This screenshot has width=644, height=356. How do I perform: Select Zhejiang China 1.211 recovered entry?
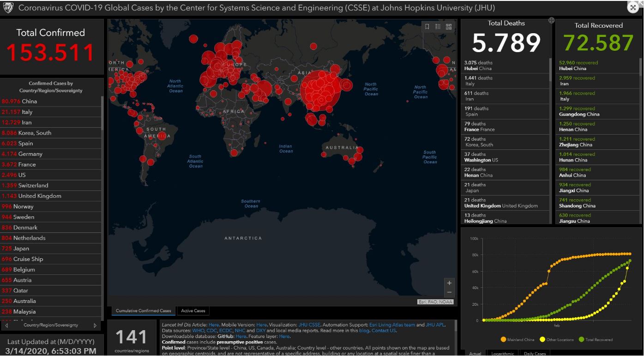coord(598,142)
